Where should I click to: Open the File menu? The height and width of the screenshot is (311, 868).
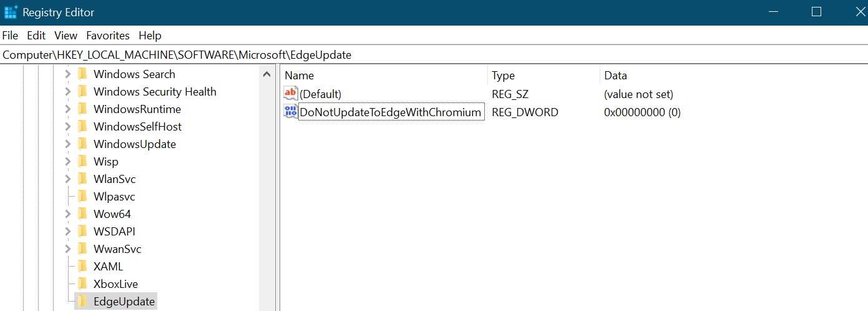pyautogui.click(x=10, y=36)
